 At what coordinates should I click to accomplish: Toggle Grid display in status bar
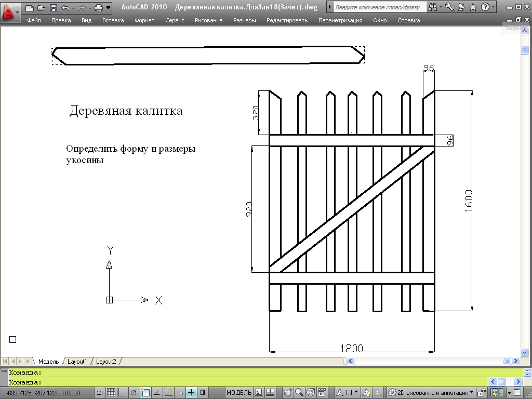pyautogui.click(x=111, y=393)
